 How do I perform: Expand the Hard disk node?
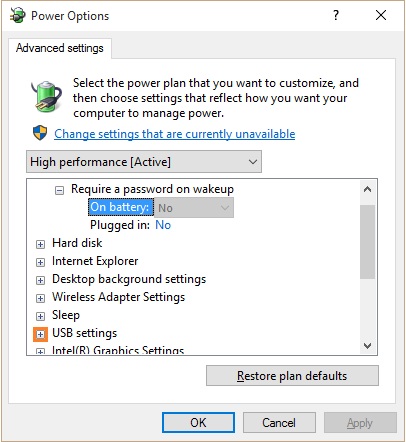(x=40, y=244)
